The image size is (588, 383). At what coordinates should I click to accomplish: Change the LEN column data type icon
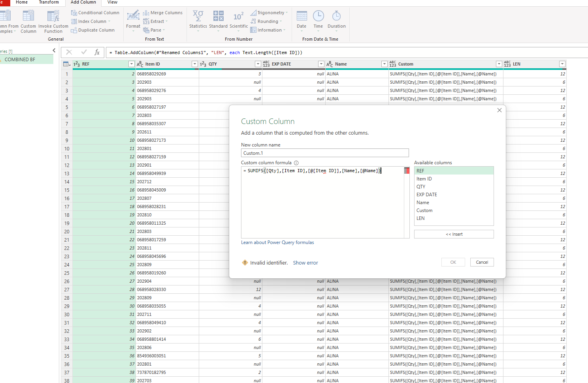(x=507, y=64)
